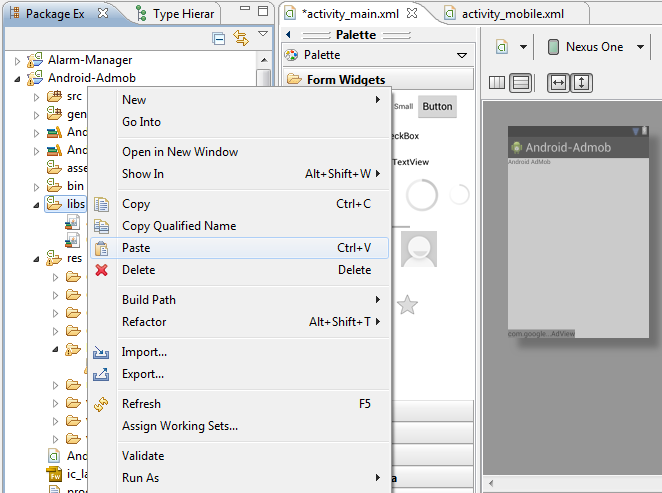This screenshot has height=493, width=662.
Task: Click Copy in context menu
Action: (x=239, y=204)
